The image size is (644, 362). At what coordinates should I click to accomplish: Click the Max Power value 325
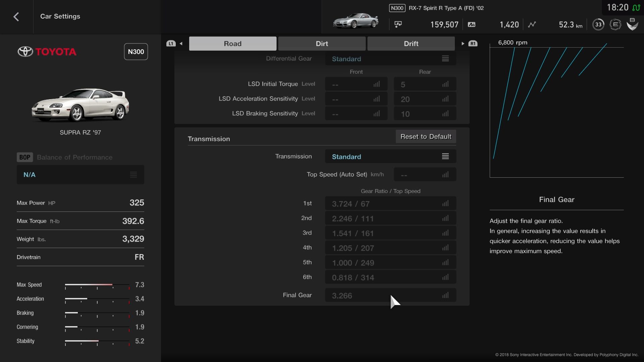tap(137, 203)
